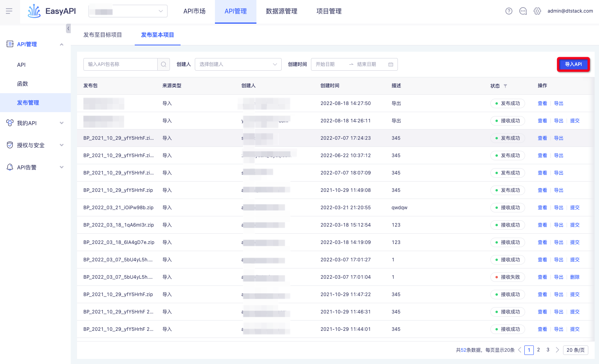This screenshot has width=599, height=364.
Task: Select the 发布至本项目 tab
Action: point(158,35)
